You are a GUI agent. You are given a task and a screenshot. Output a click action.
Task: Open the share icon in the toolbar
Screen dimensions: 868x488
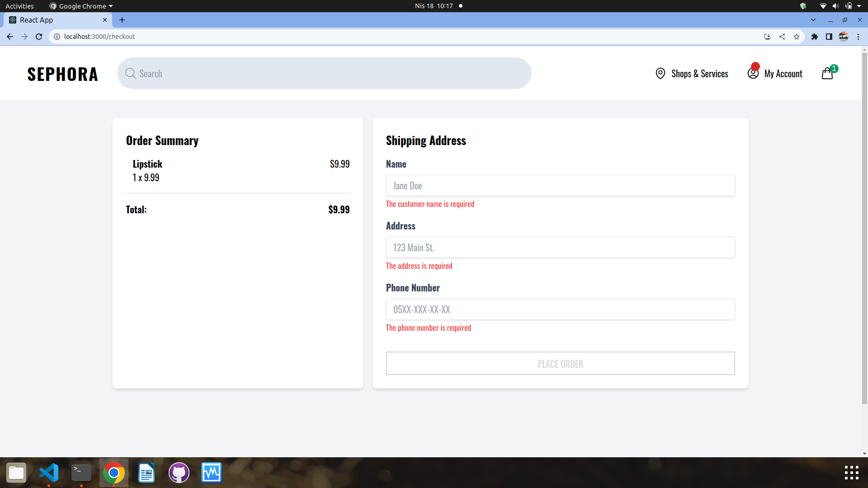782,37
